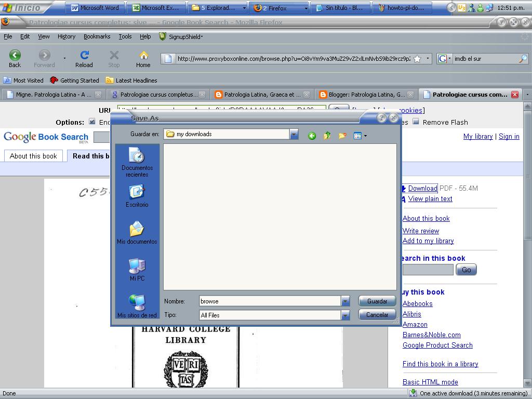Open the Microsoft Word taskbar button
This screenshot has height=399, width=532.
(95, 7)
